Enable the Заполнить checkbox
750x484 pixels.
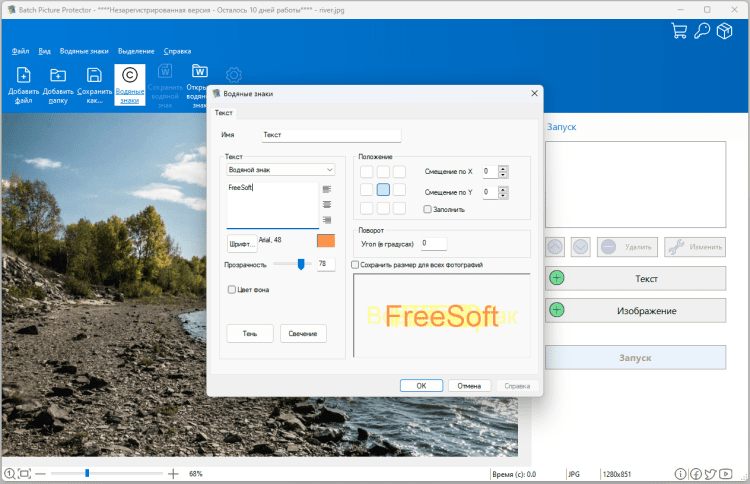click(x=427, y=209)
